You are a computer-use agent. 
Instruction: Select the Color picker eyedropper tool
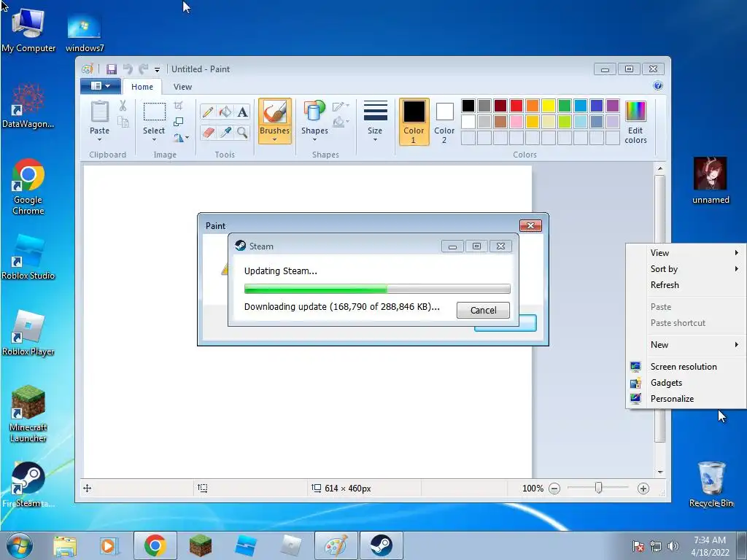225,132
